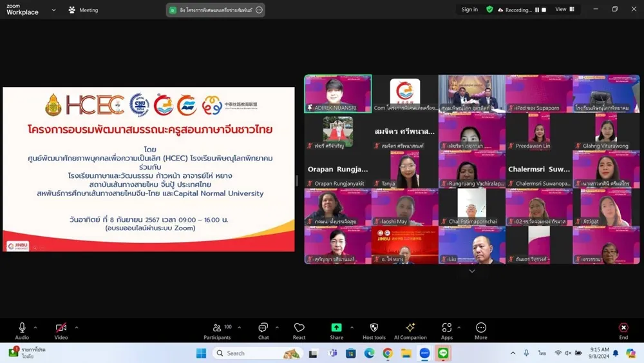
Task: Open Task View in the taskbar
Action: pos(314,353)
